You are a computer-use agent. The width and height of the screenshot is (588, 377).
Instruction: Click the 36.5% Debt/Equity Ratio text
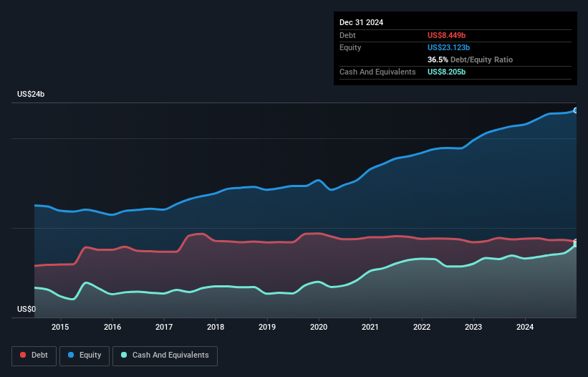470,59
